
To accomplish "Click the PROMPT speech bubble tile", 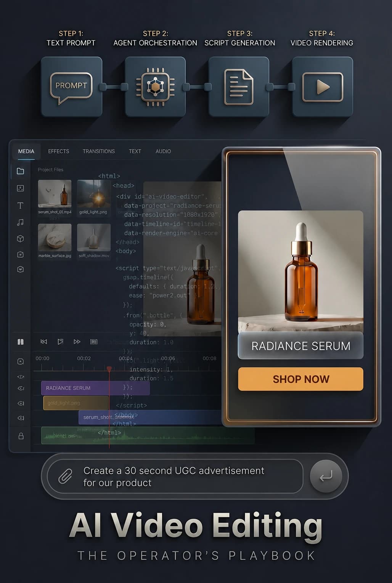I will (71, 87).
